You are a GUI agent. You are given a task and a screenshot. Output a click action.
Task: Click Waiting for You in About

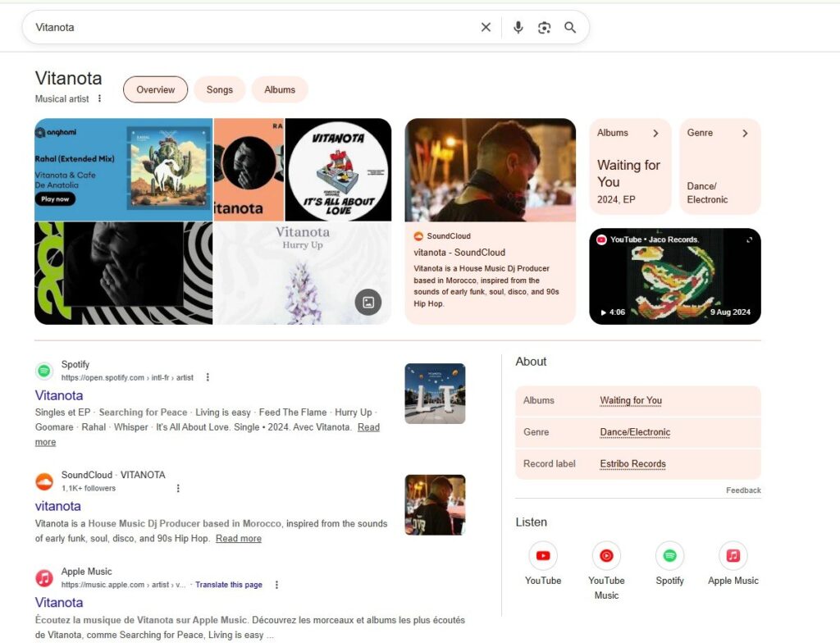[x=631, y=400]
